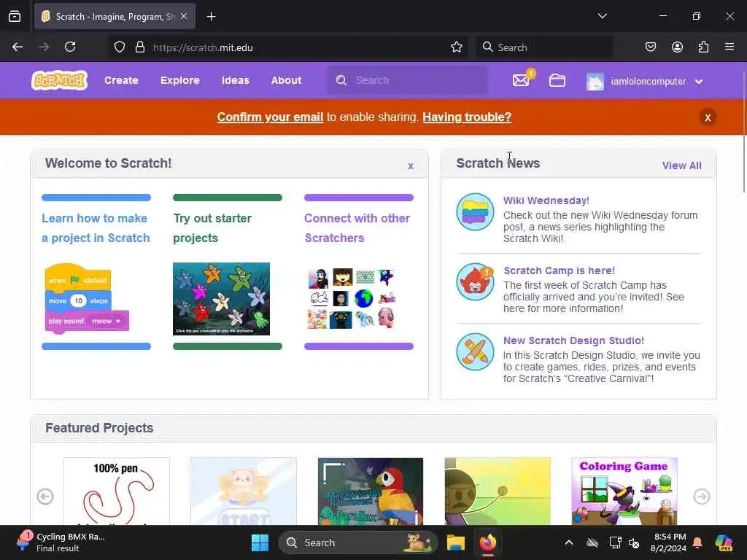This screenshot has height=560, width=747.
Task: Click the Scratch logo in the navigation bar
Action: tap(59, 80)
